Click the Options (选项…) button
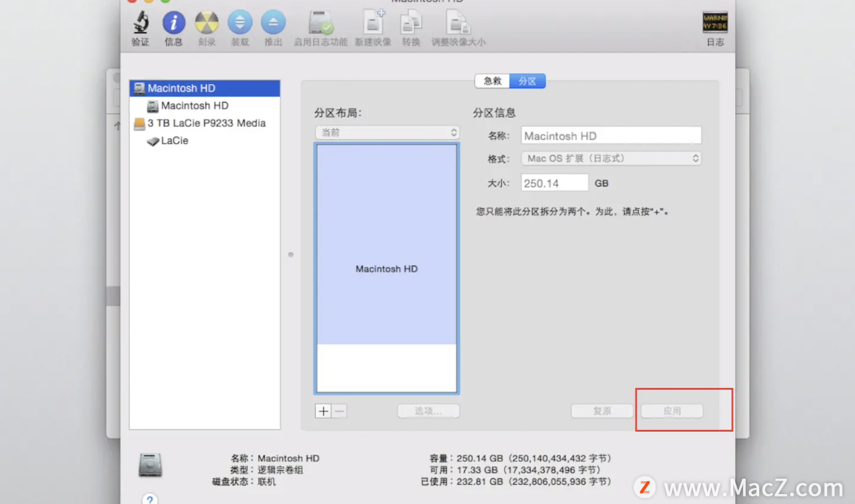This screenshot has width=855, height=504. point(429,411)
